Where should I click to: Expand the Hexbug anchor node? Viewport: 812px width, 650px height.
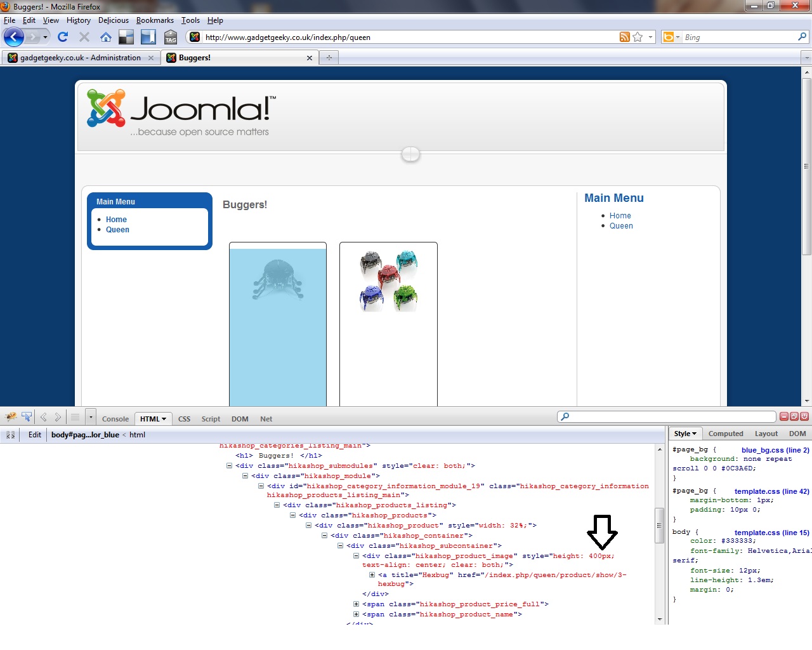(x=372, y=575)
